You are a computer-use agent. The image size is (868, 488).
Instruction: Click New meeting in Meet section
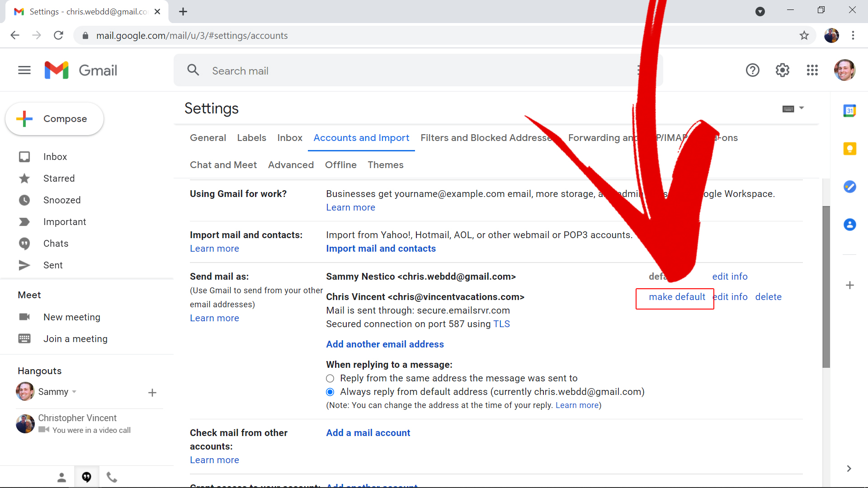point(71,317)
